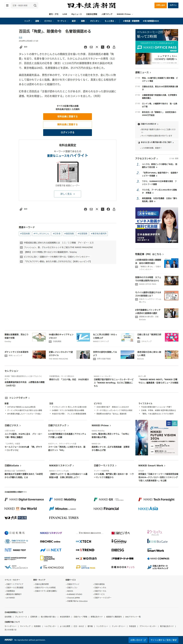This screenshot has width=183, height=644.
Task: Click the 社会 category link
Action: [21, 37]
